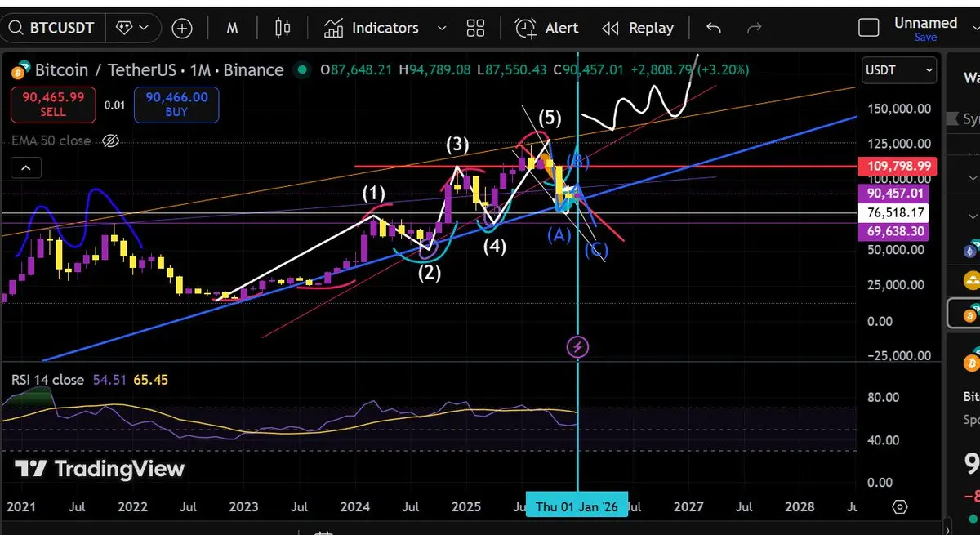
Task: Click the green market status dot
Action: pos(302,69)
